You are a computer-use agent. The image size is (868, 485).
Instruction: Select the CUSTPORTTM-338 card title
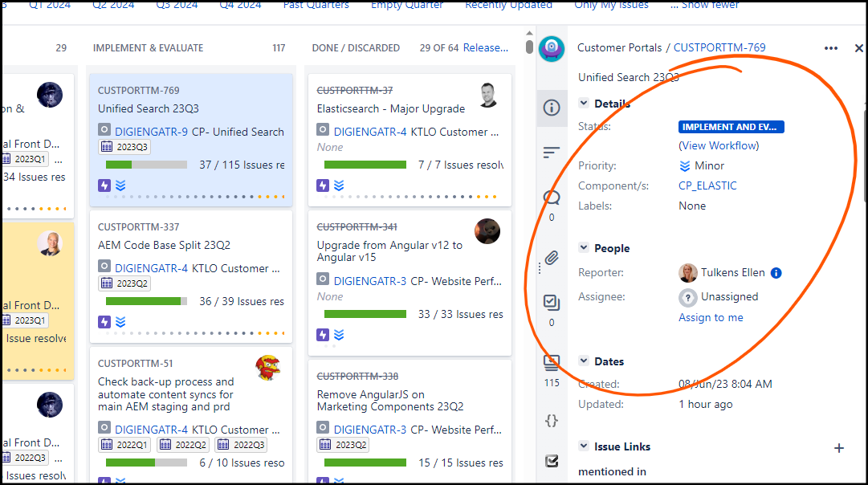(x=389, y=401)
